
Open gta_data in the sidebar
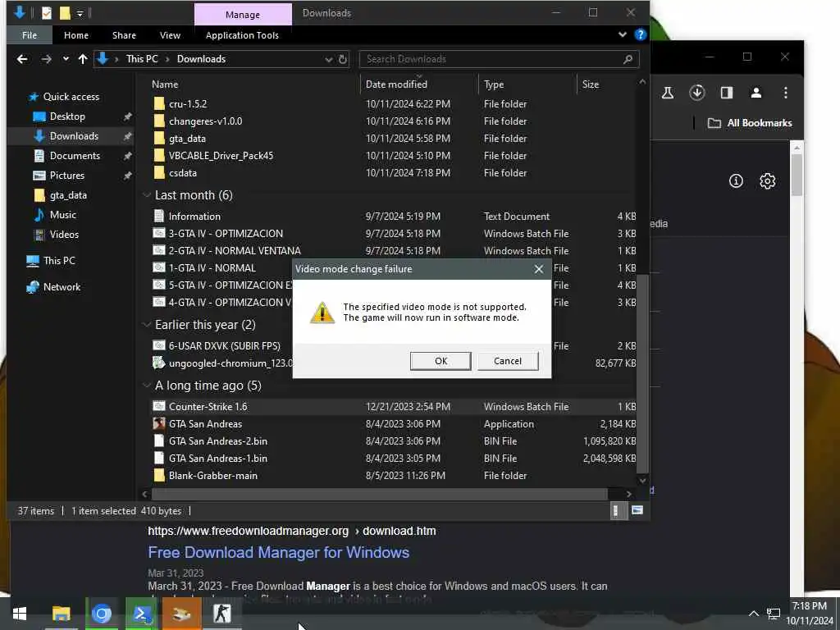(x=68, y=195)
